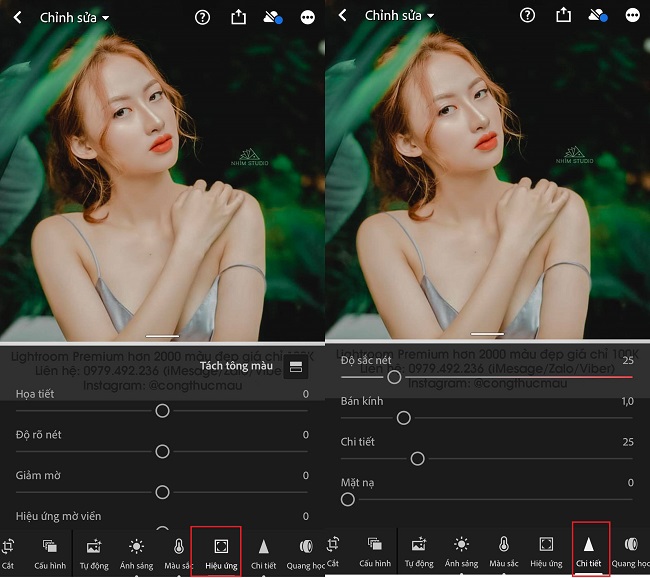Open Quang học optics panel on left screen
Image resolution: width=650 pixels, height=578 pixels.
(x=306, y=554)
